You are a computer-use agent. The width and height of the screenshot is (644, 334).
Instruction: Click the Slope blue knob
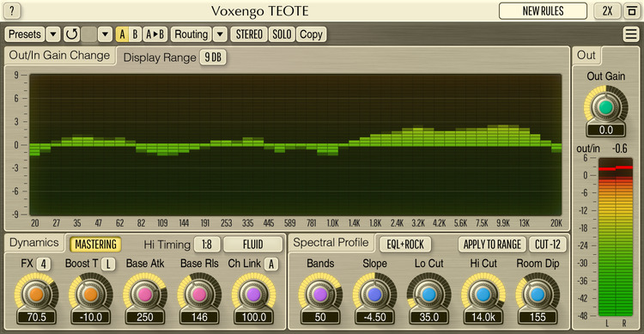coord(374,295)
